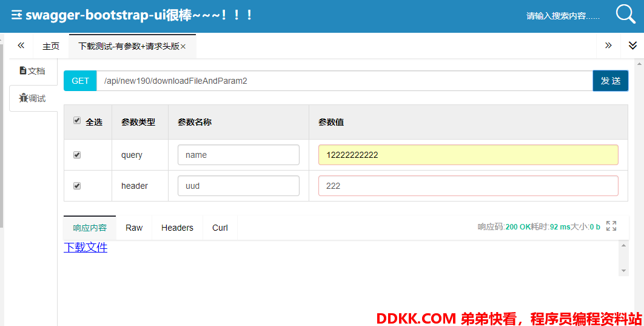Switch to the Curl response tab
644x326 pixels.
point(220,228)
